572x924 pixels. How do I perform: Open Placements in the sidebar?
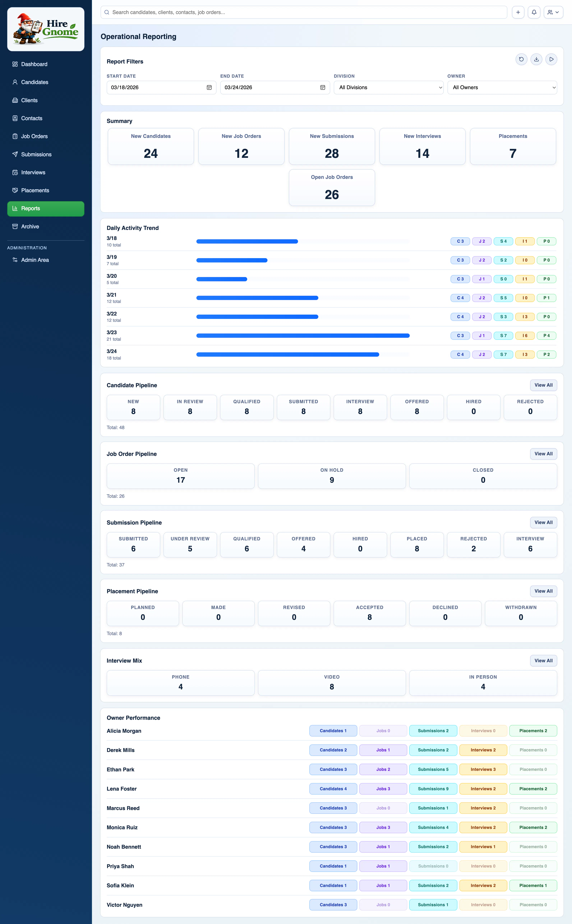point(46,190)
